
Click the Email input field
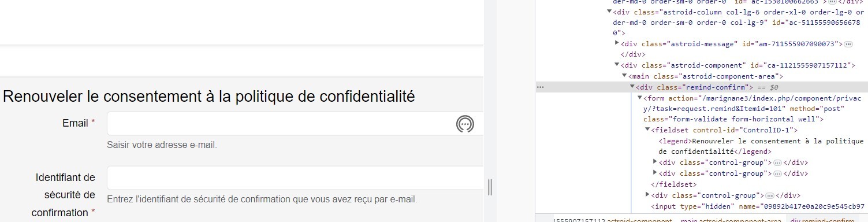295,123
